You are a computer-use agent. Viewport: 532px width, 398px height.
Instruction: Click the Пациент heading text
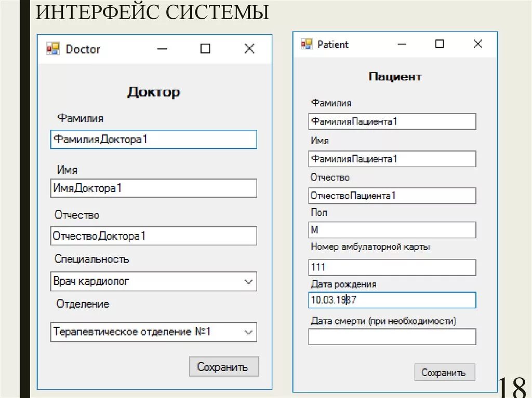tap(395, 77)
